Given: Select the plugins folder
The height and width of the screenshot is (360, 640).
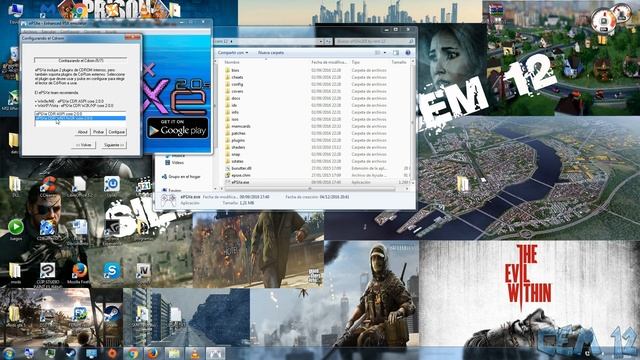Looking at the screenshot, I should pyautogui.click(x=238, y=140).
